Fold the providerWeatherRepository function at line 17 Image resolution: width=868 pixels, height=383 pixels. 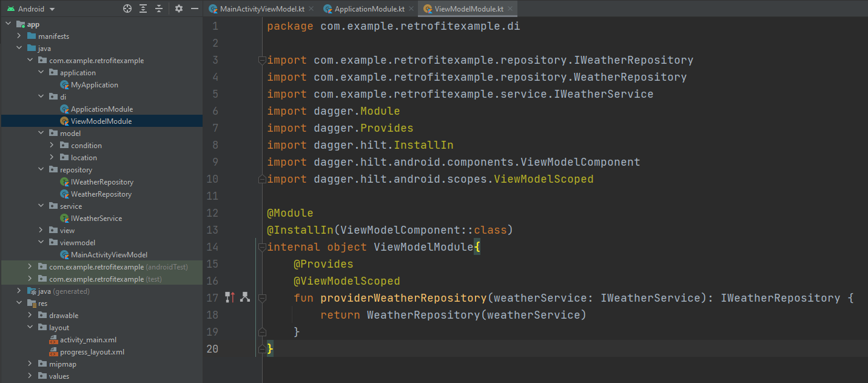(x=262, y=298)
